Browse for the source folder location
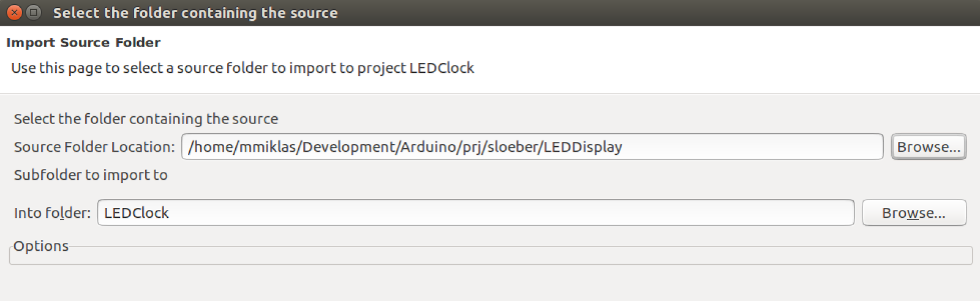Viewport: 980px width, 301px height. click(928, 147)
